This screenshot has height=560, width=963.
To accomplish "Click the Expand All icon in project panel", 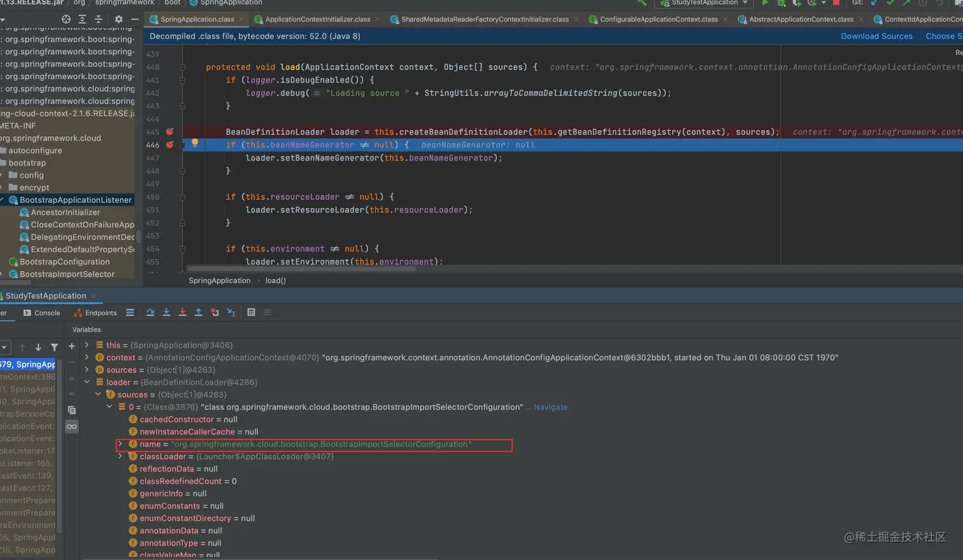I will click(82, 20).
